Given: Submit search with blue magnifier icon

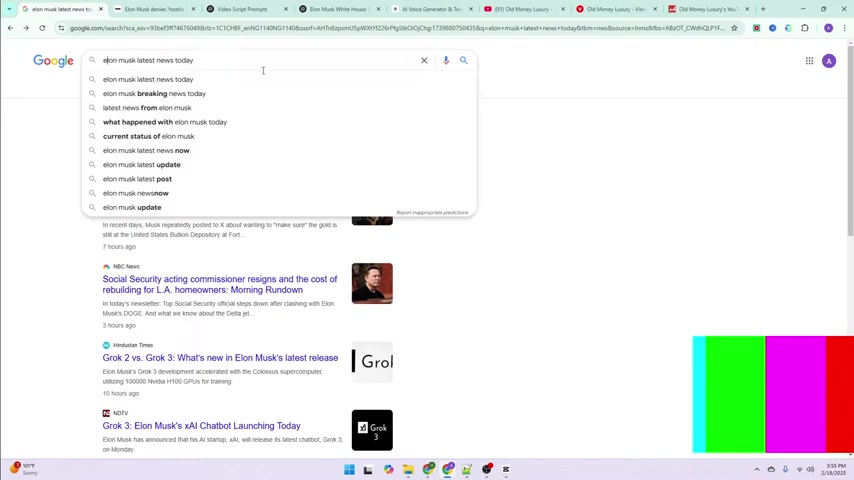Looking at the screenshot, I should (463, 60).
